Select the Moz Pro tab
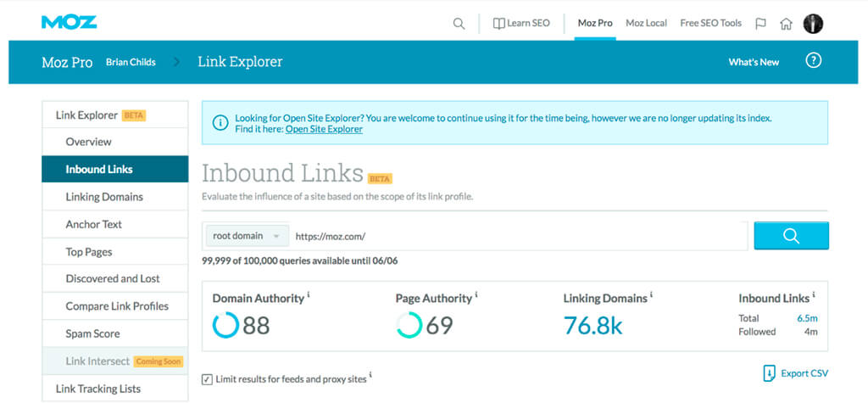This screenshot has height=403, width=868. click(x=595, y=23)
